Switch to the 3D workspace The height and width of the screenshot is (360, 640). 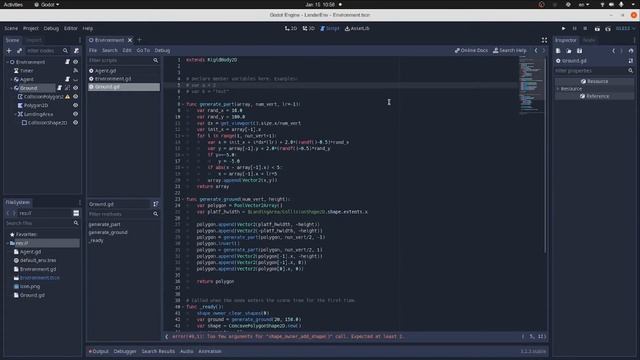(x=309, y=29)
